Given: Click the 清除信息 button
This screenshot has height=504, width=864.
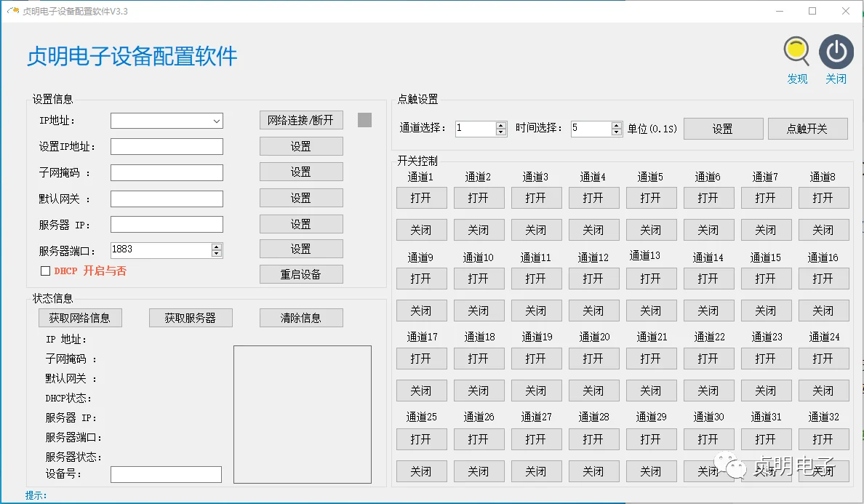Looking at the screenshot, I should (x=301, y=318).
